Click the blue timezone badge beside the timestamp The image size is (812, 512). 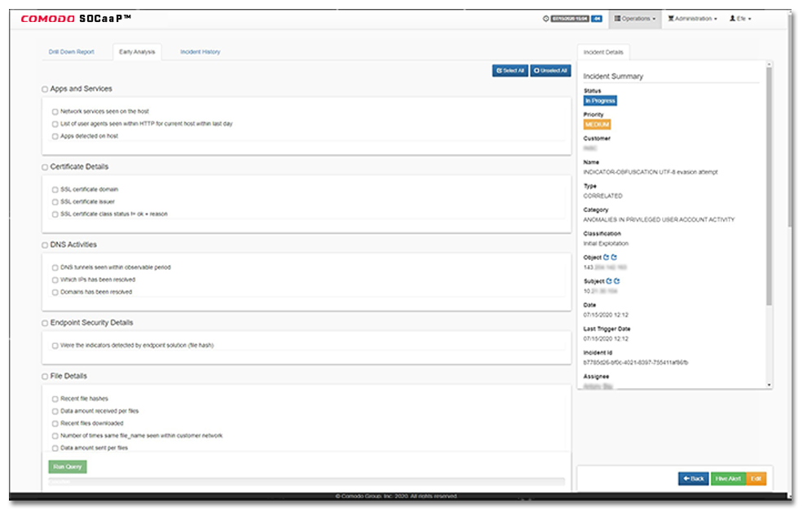(597, 19)
